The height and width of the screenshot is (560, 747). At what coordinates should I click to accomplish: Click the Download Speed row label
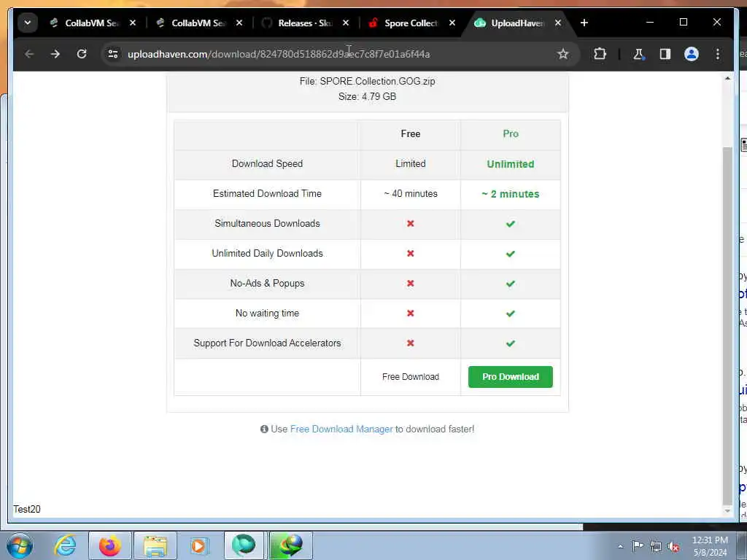[x=267, y=164]
